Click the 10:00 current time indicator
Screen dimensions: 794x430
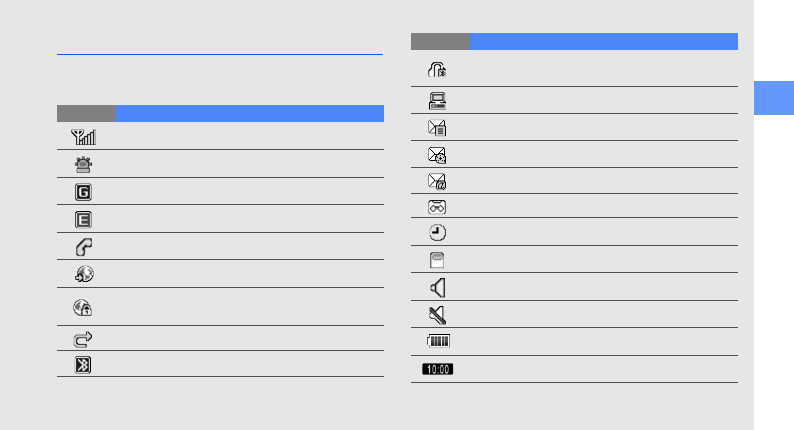pos(439,369)
